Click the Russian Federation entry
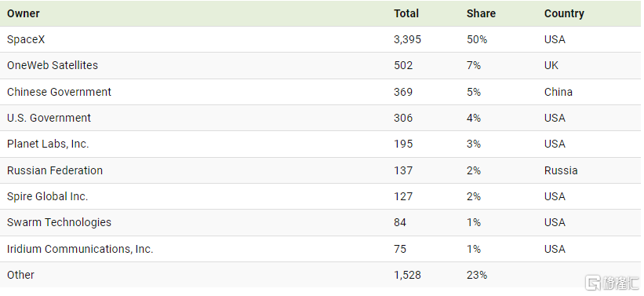This screenshot has width=644, height=296. pyautogui.click(x=55, y=170)
